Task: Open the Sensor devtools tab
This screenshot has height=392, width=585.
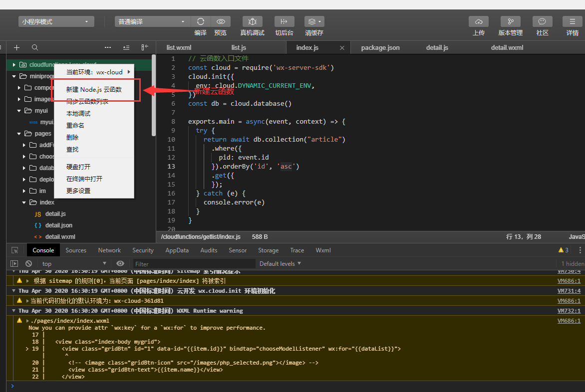Action: pyautogui.click(x=238, y=250)
